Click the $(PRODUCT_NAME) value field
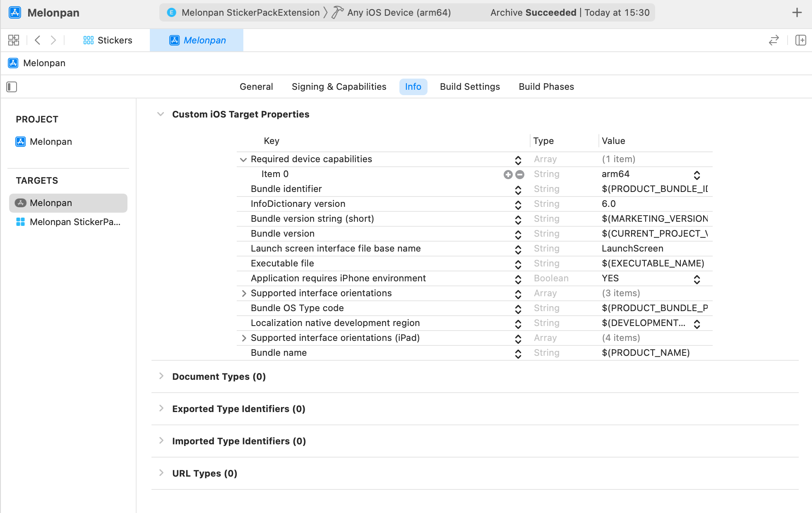 tap(646, 353)
